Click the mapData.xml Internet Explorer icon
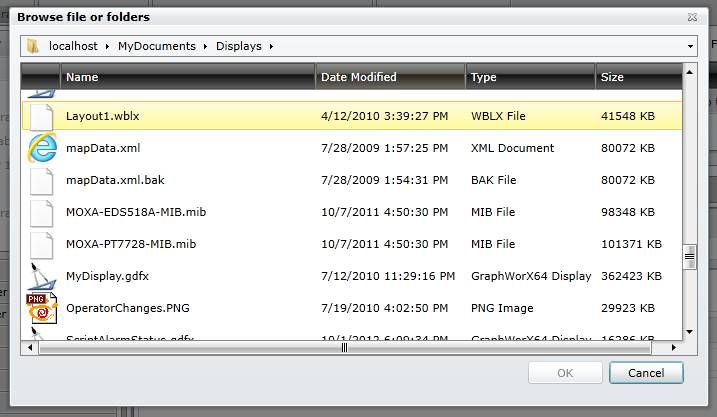The width and height of the screenshot is (717, 417). click(x=41, y=148)
